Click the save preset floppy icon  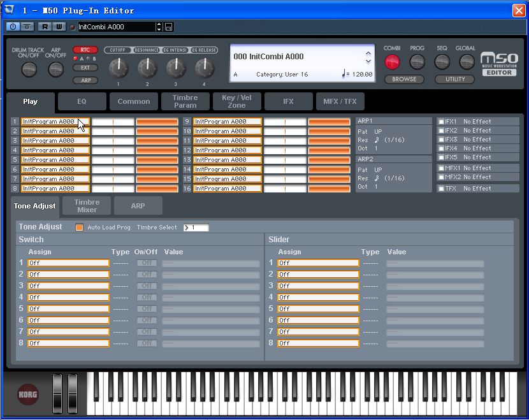(169, 27)
